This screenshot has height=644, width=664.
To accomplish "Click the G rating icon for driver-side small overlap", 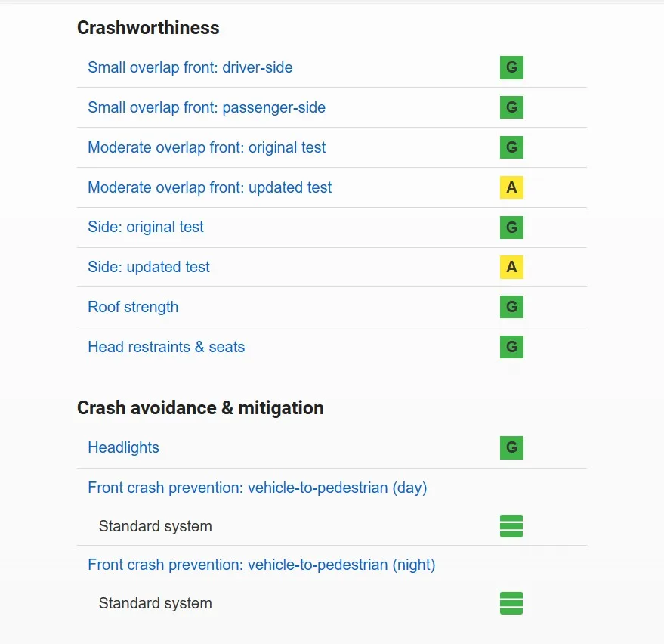I will [511, 67].
